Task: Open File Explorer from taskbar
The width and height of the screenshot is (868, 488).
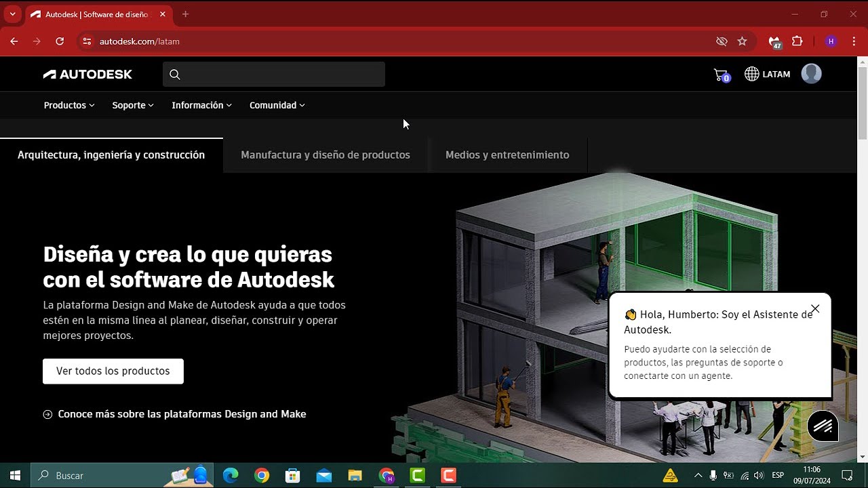Action: pos(355,475)
